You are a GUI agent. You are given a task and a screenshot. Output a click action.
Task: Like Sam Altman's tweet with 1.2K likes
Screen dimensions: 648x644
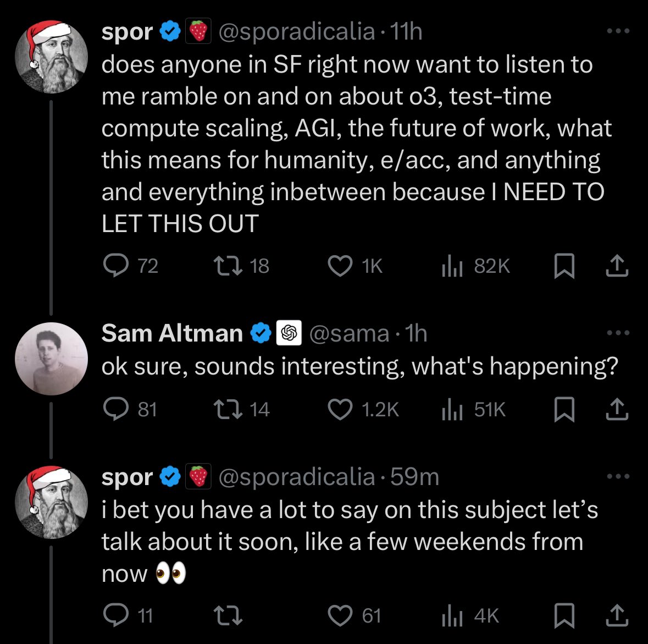point(340,410)
